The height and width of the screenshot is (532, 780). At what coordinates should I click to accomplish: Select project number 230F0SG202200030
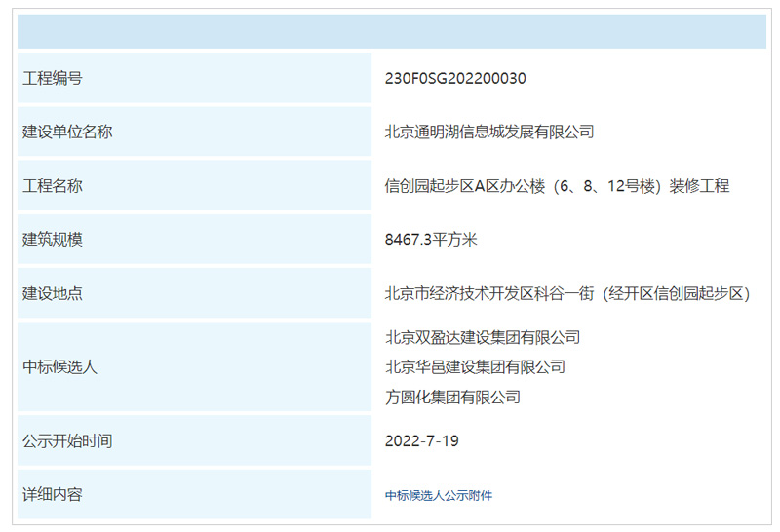coord(455,78)
